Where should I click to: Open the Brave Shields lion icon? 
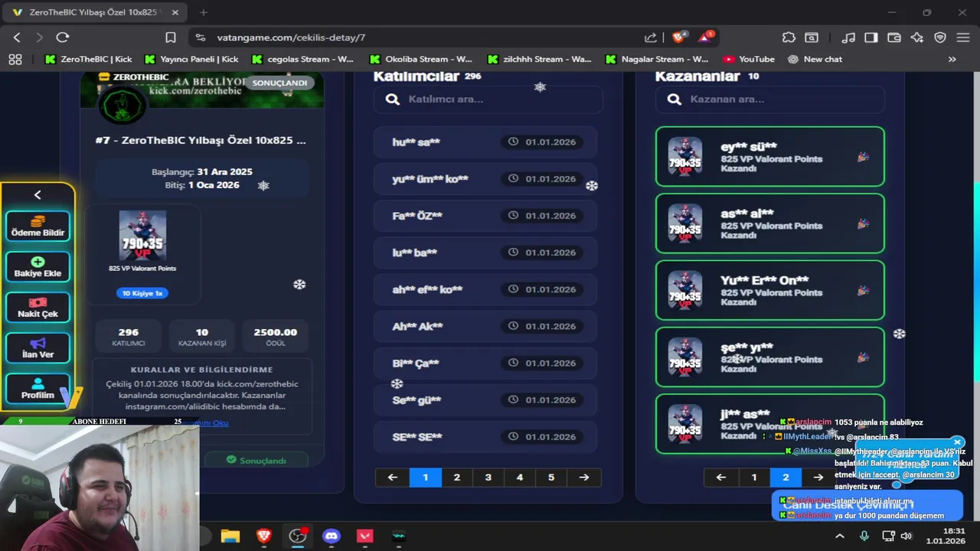pyautogui.click(x=678, y=37)
